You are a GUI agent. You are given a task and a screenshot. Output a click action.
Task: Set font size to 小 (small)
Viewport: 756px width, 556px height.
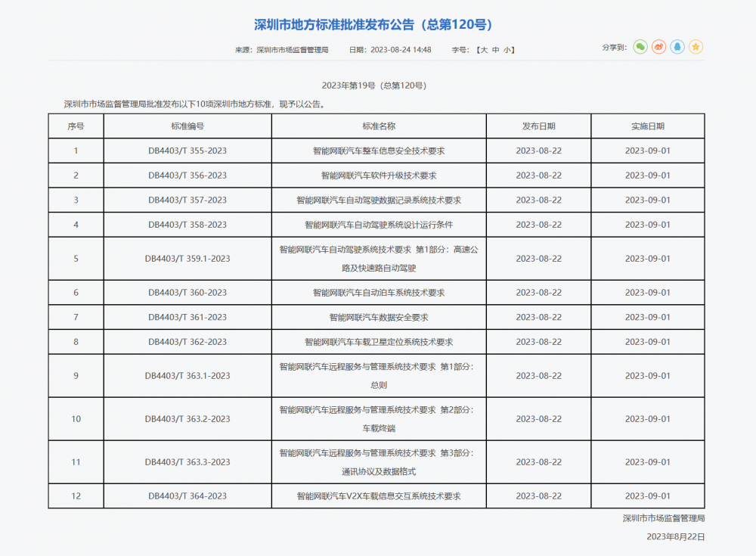(x=507, y=50)
